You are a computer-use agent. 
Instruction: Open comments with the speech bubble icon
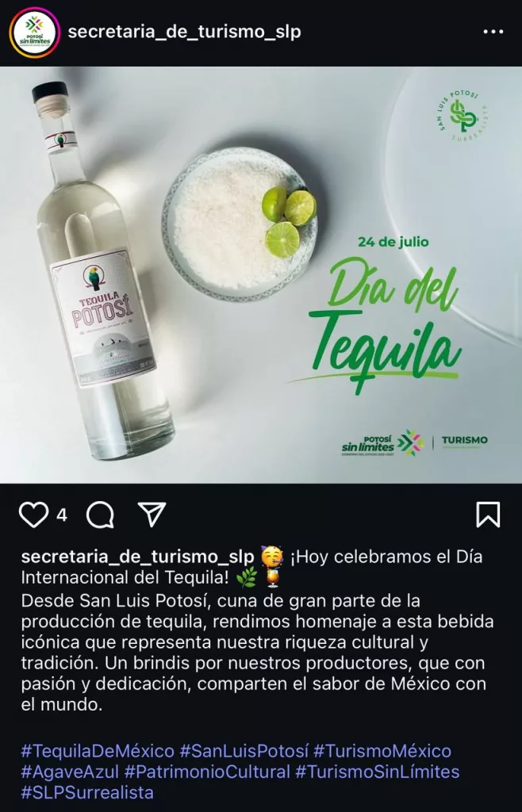(x=100, y=515)
